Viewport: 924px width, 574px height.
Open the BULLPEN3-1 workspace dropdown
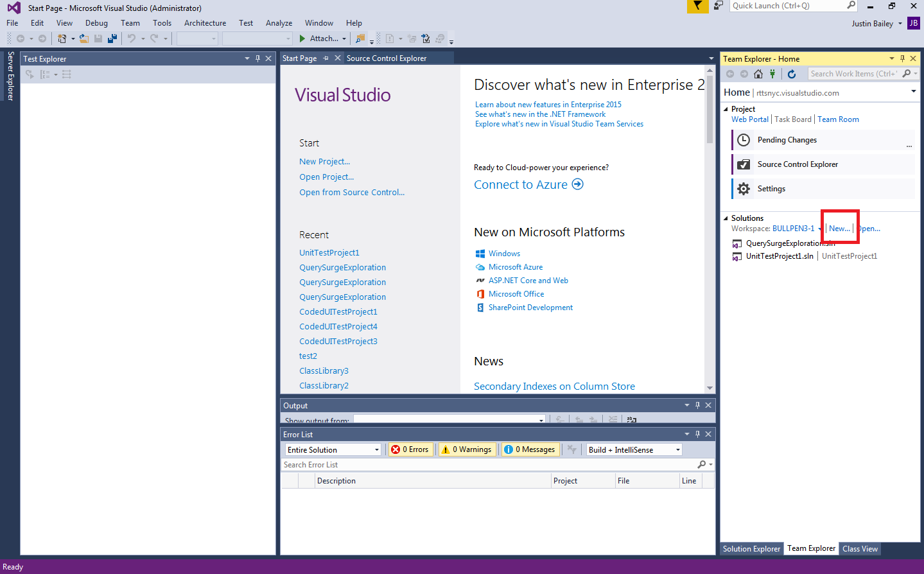820,229
